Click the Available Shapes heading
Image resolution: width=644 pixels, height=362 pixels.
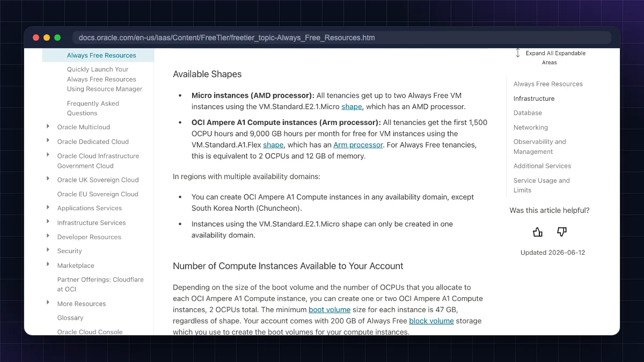pyautogui.click(x=207, y=74)
